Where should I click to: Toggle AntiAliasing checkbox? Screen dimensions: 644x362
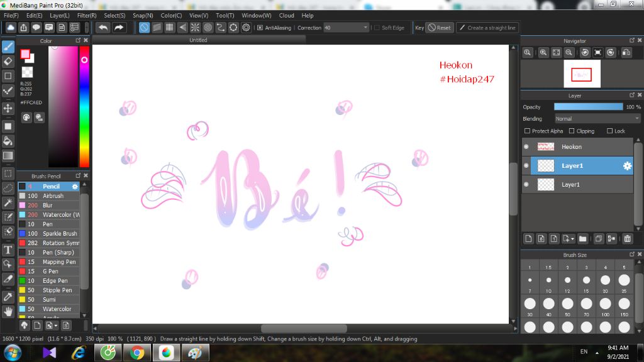point(260,28)
